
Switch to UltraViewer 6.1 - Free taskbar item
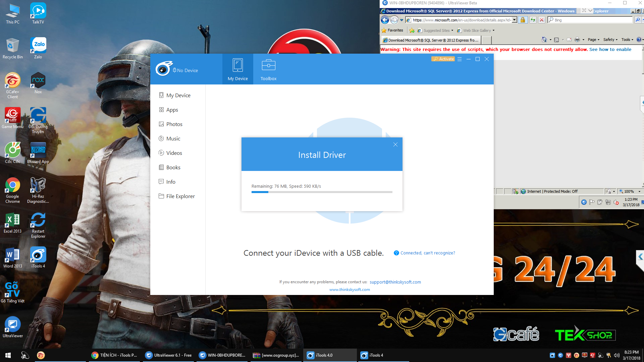168,355
